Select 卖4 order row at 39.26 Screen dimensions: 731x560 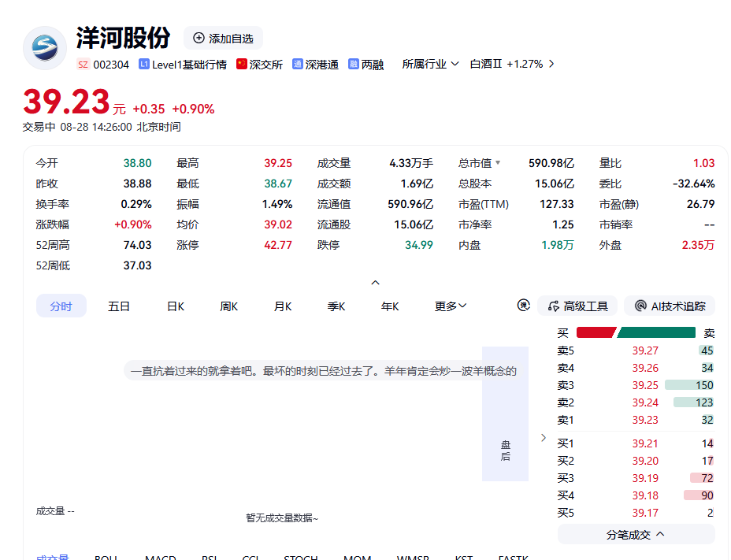(x=636, y=368)
